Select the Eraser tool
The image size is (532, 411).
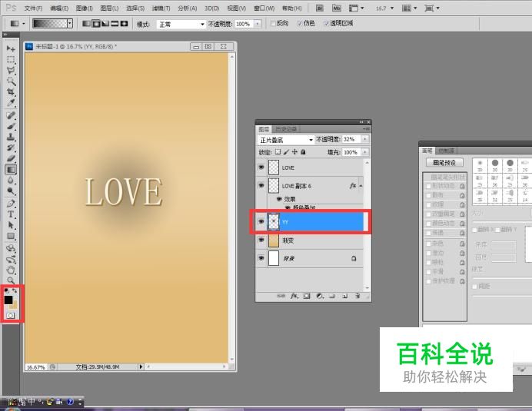tap(11, 158)
